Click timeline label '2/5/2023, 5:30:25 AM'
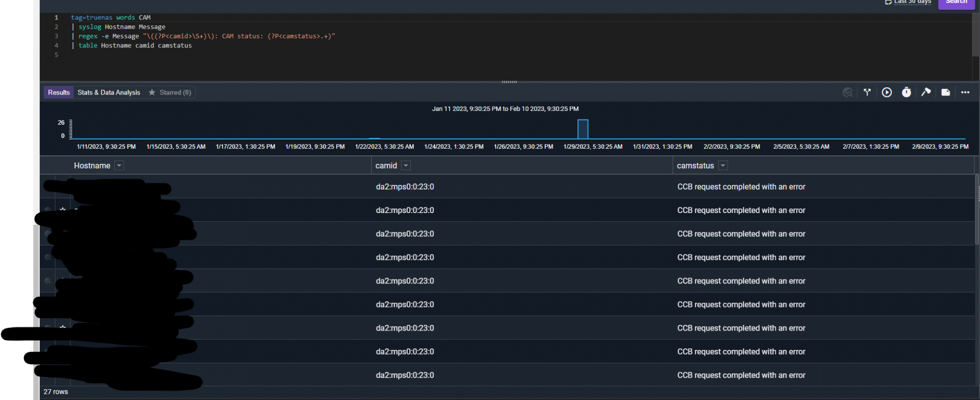 click(x=801, y=147)
